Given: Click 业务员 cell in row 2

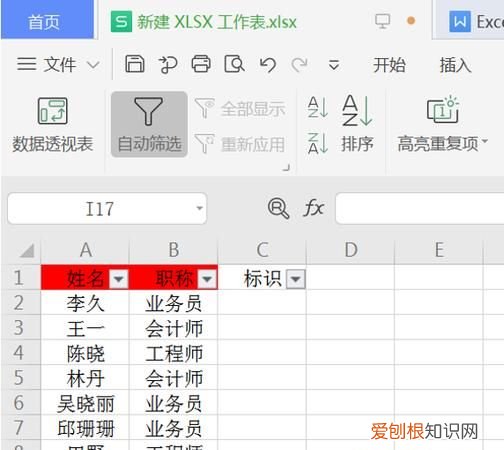Looking at the screenshot, I should pos(174,303).
